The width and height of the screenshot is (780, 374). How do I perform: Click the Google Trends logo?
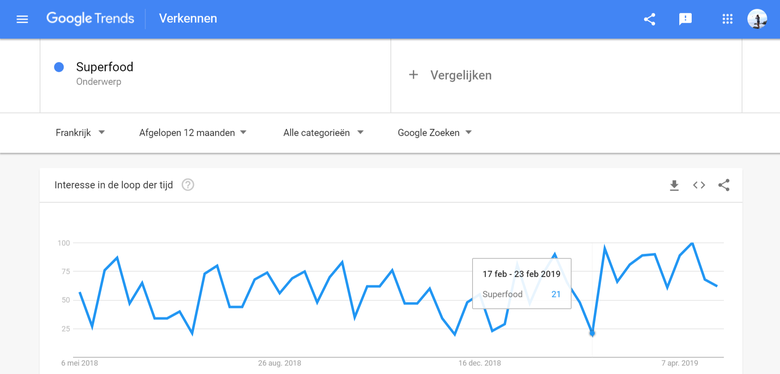90,19
